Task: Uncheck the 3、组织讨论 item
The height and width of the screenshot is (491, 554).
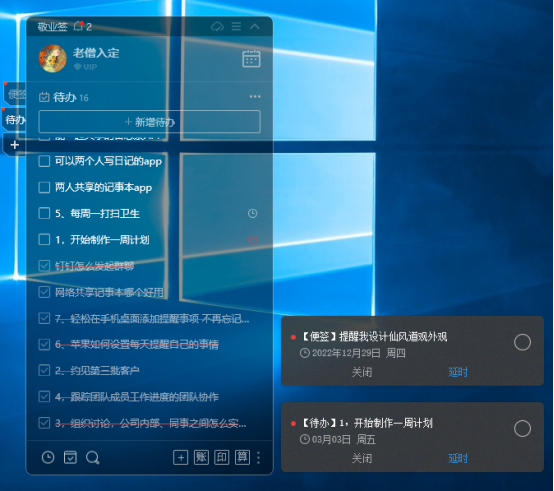Action: tap(44, 423)
